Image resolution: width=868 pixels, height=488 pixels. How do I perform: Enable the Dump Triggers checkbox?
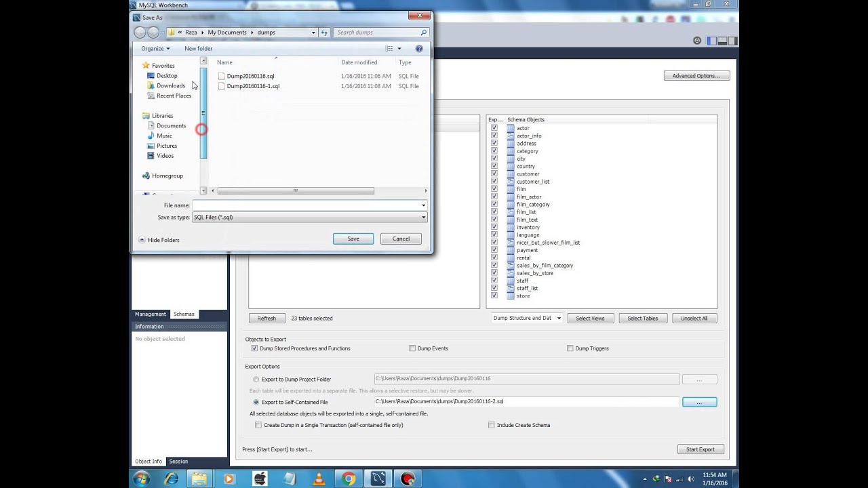(x=570, y=348)
